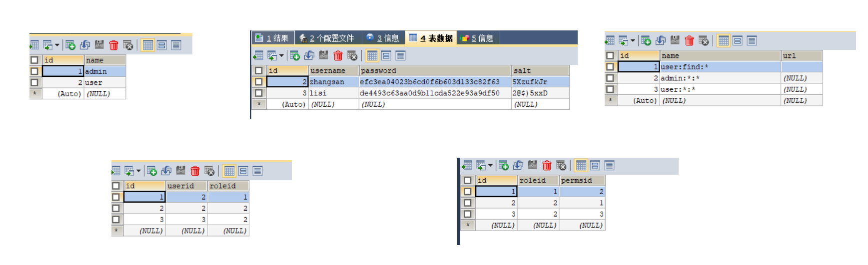Select the zhangsan username cell
Image resolution: width=868 pixels, height=265 pixels.
click(x=334, y=82)
